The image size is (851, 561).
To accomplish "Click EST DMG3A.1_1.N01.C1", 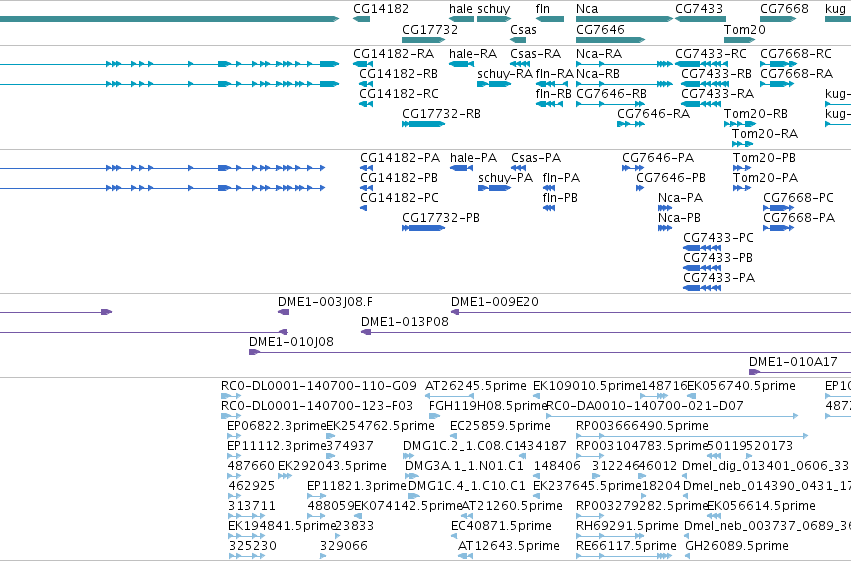I will click(464, 466).
